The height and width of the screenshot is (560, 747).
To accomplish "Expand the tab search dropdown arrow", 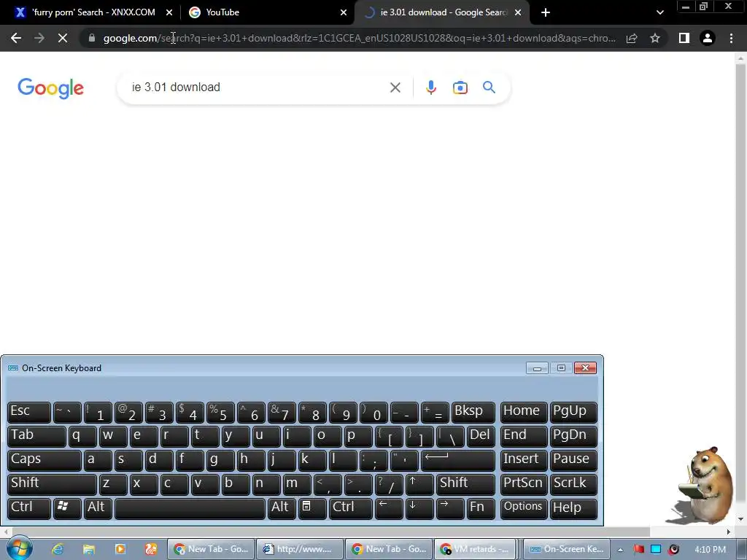I will coord(659,12).
